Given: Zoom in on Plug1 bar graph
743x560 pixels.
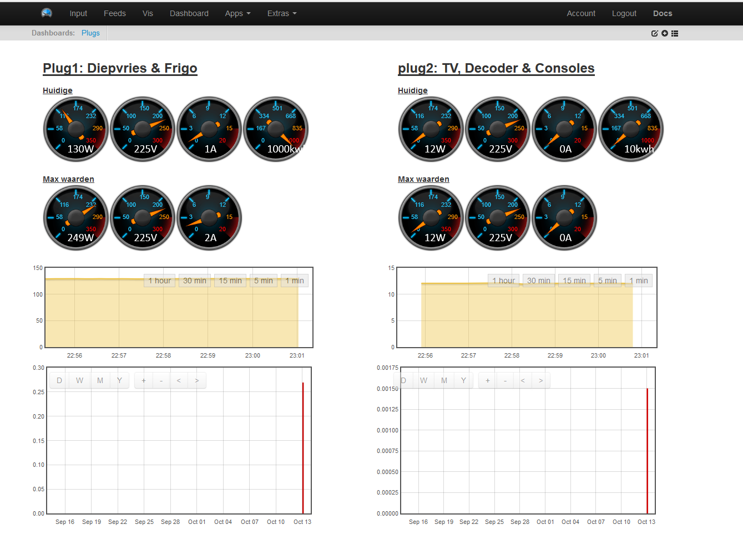Looking at the screenshot, I should 144,380.
